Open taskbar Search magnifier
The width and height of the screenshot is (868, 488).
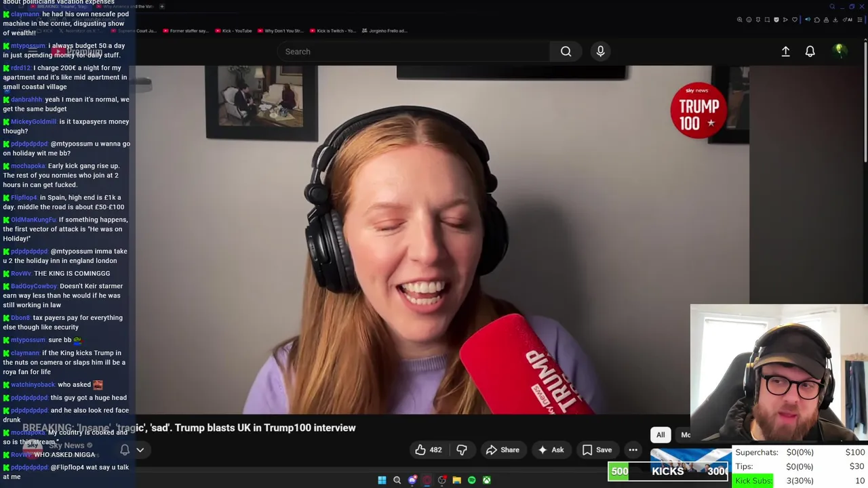point(397,480)
